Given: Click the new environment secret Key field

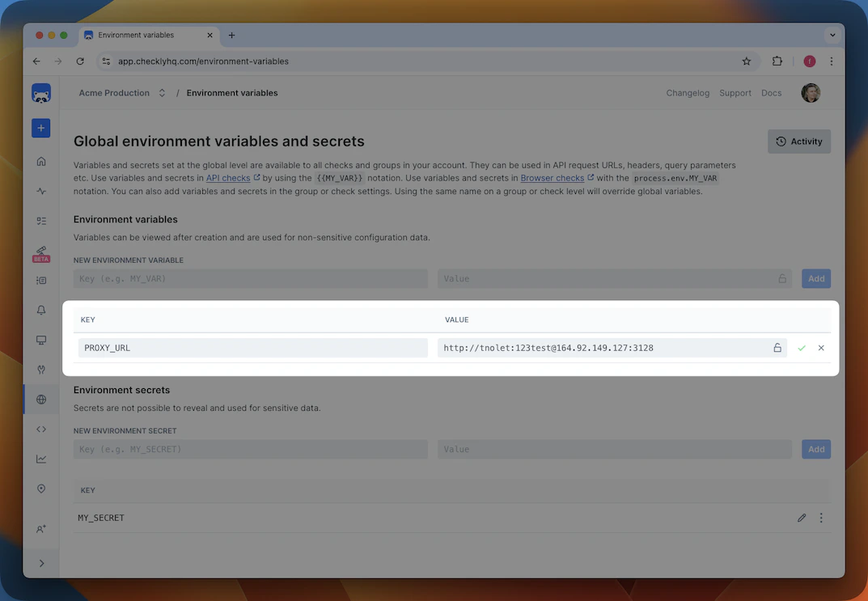Looking at the screenshot, I should point(251,449).
